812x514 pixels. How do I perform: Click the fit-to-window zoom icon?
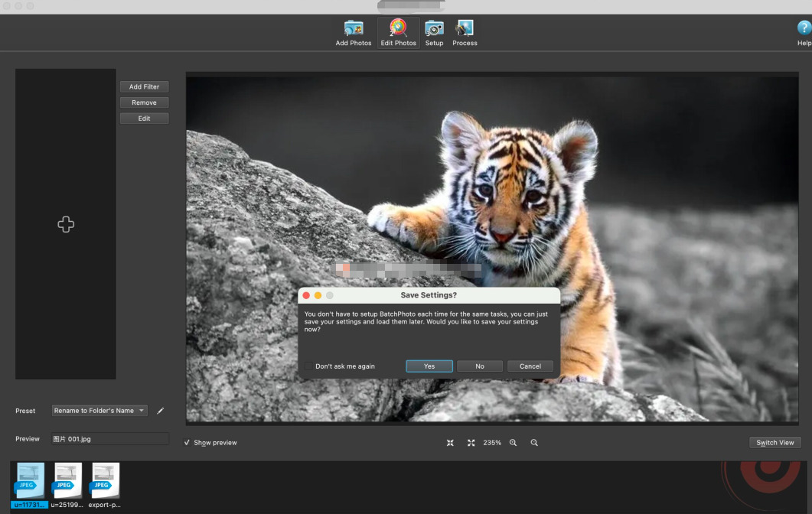(x=450, y=443)
